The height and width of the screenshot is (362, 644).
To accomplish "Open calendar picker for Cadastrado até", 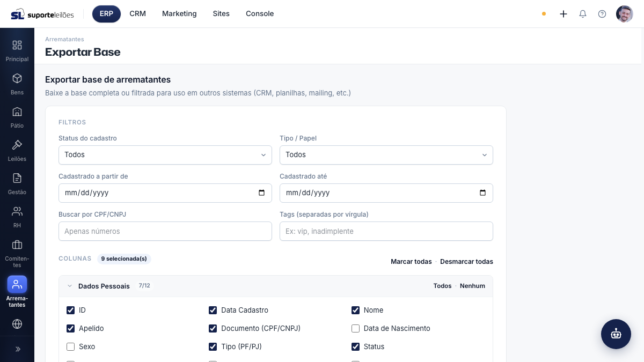I will pos(482,193).
